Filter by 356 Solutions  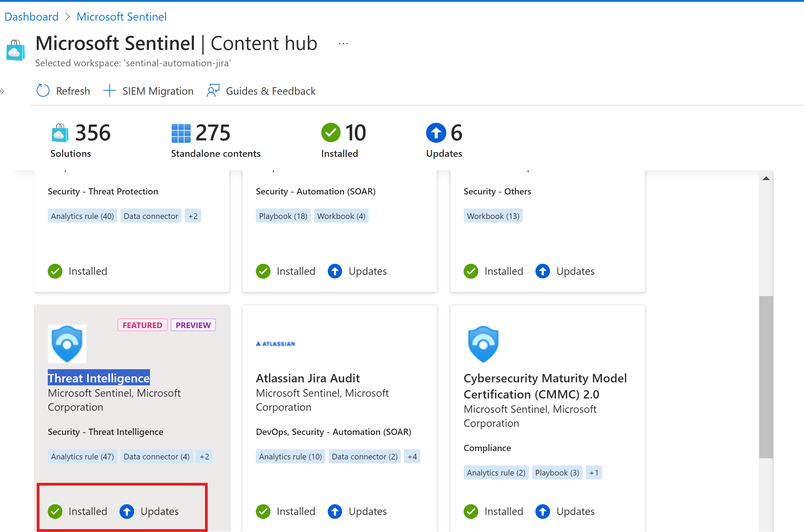tap(81, 140)
